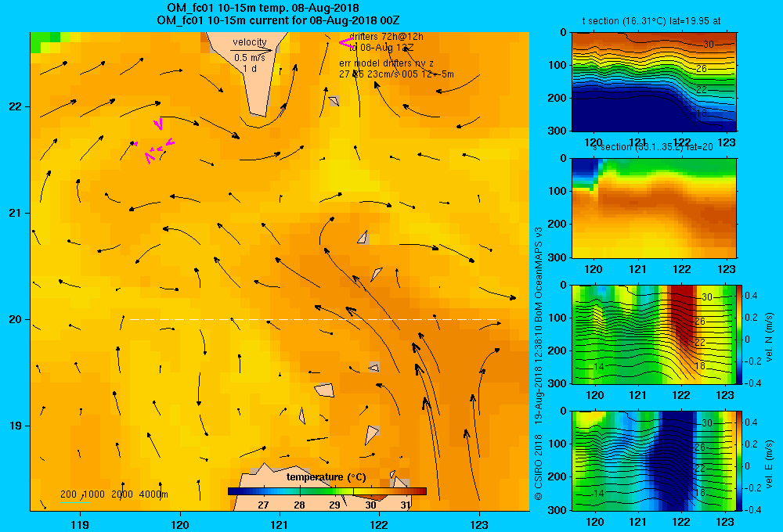Click the vel. N color scale bar
The height and width of the screenshot is (532, 783).
point(739,334)
